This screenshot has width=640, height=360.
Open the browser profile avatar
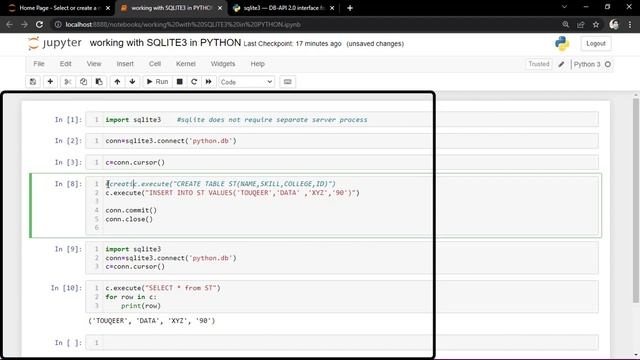point(614,24)
